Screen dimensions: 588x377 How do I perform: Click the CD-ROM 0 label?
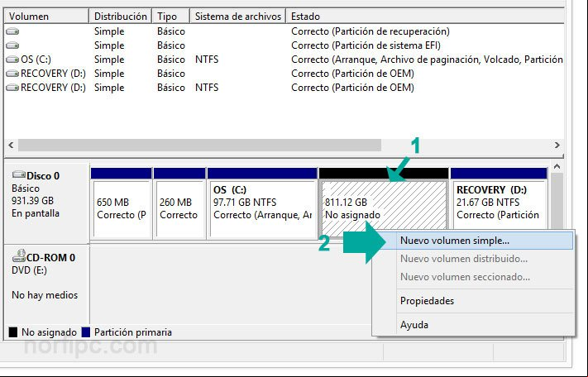click(x=50, y=258)
